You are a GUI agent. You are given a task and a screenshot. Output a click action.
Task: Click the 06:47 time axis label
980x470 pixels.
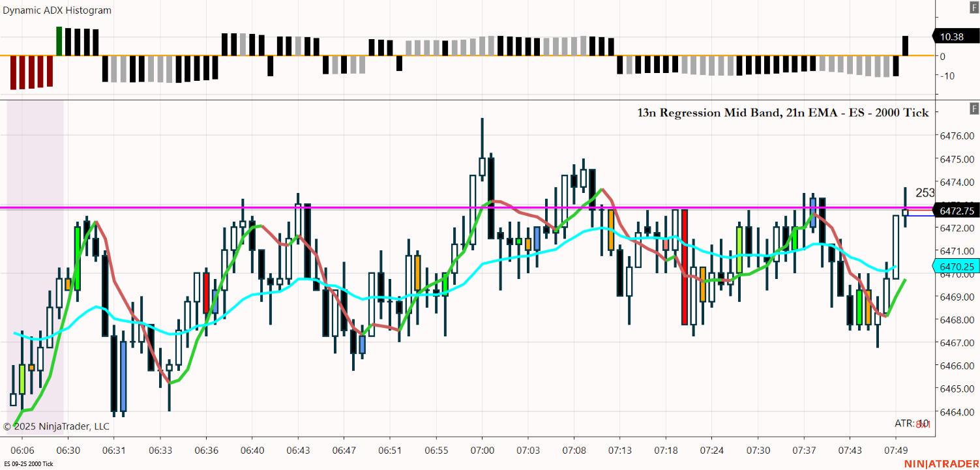pos(344,450)
